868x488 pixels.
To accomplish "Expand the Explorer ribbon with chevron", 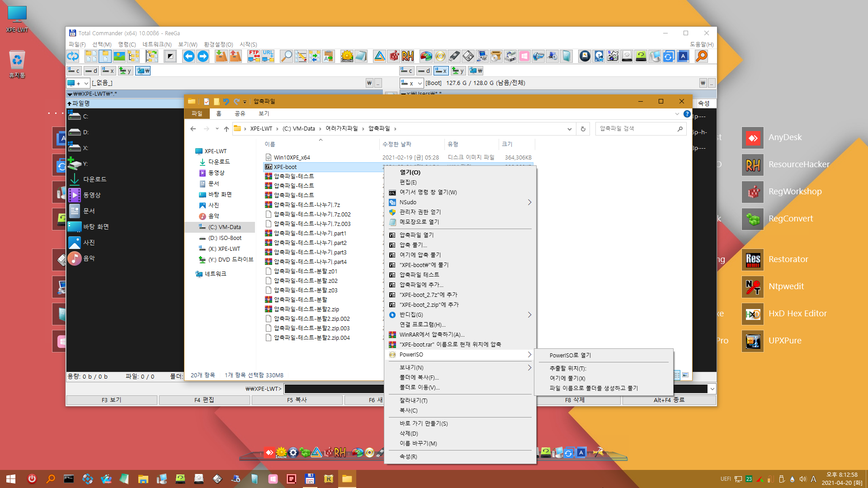I will (677, 114).
